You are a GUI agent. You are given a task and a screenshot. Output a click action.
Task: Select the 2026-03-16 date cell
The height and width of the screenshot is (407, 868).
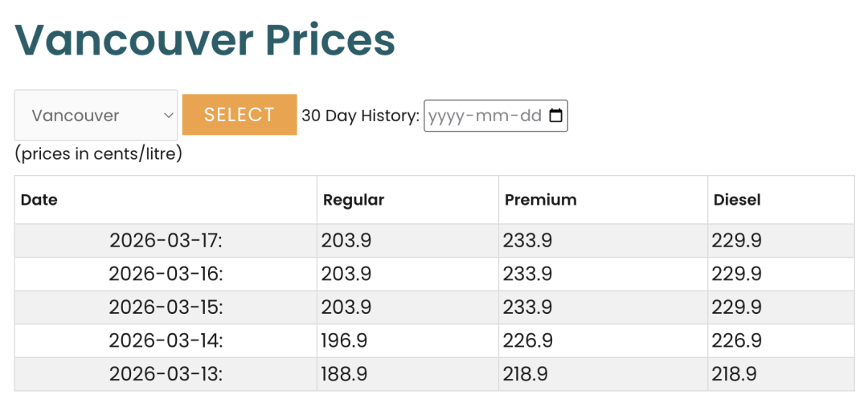click(x=166, y=275)
